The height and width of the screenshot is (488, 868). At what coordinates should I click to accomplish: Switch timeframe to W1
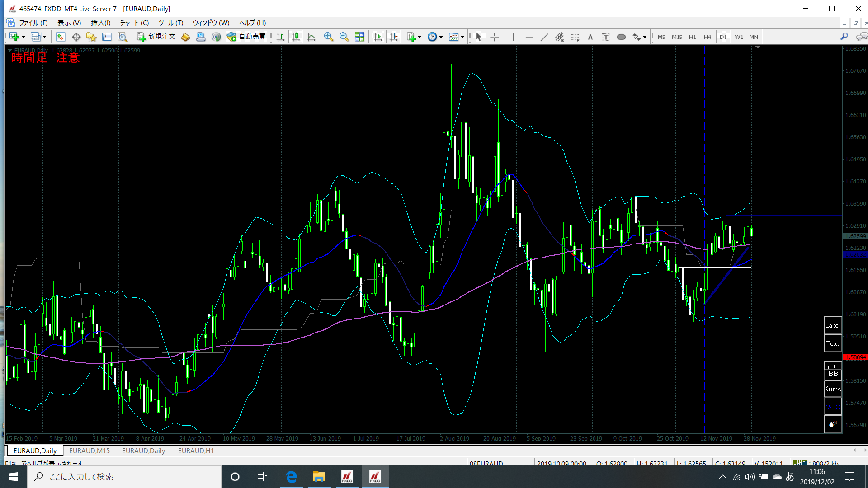point(739,37)
